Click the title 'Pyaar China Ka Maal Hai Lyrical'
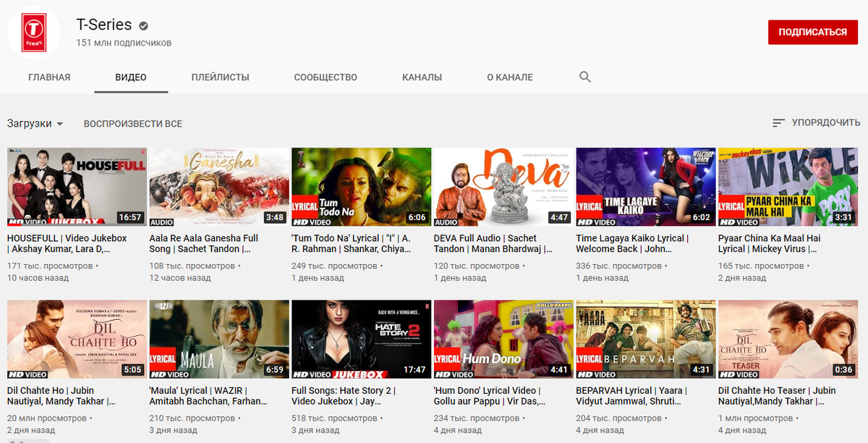The height and width of the screenshot is (443, 868). click(x=770, y=243)
